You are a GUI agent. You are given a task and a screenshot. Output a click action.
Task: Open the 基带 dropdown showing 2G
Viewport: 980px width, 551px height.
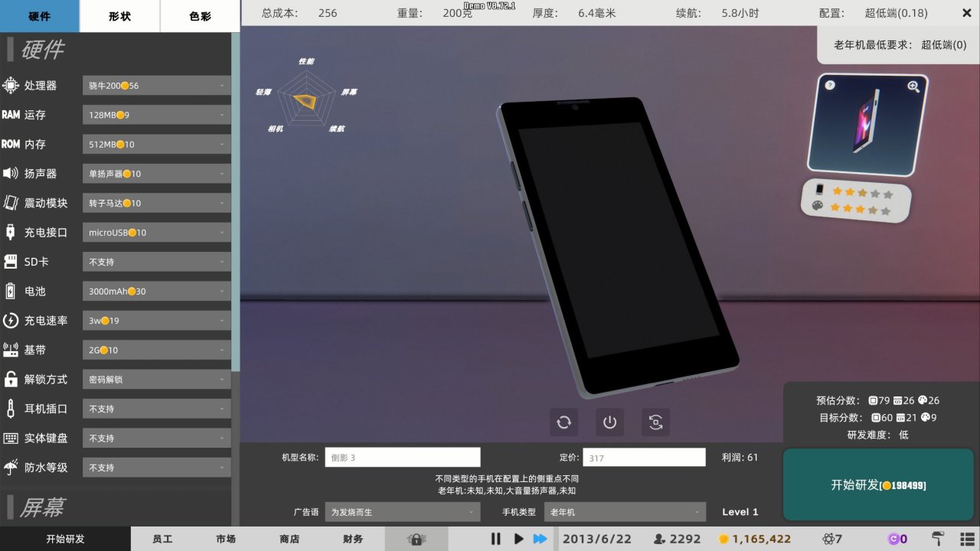tap(156, 350)
